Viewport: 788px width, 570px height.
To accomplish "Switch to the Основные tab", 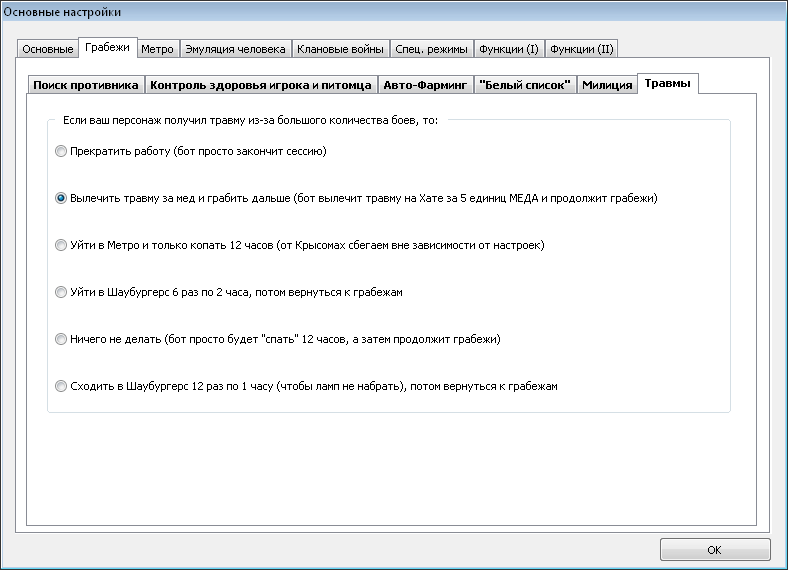I will (x=48, y=49).
